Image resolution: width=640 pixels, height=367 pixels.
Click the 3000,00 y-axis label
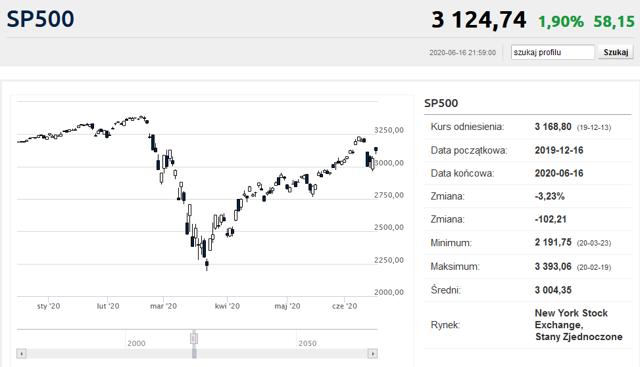pyautogui.click(x=389, y=163)
